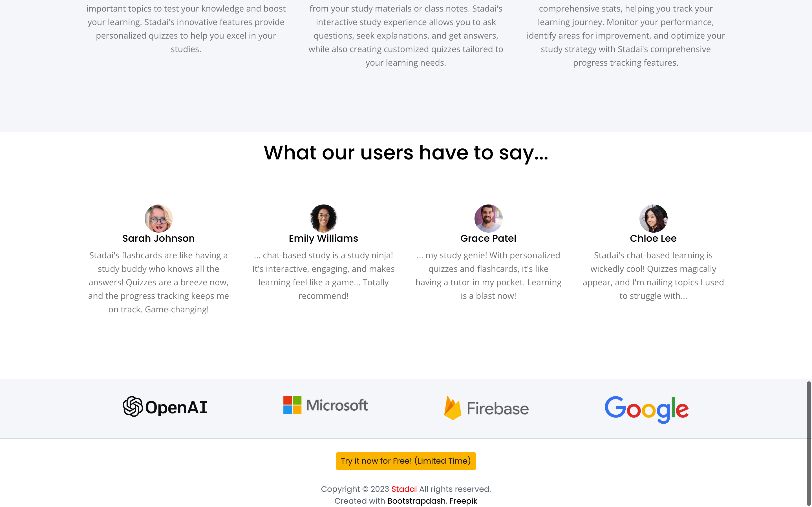
Task: Select Sarah Johnson's avatar photo
Action: 158,218
